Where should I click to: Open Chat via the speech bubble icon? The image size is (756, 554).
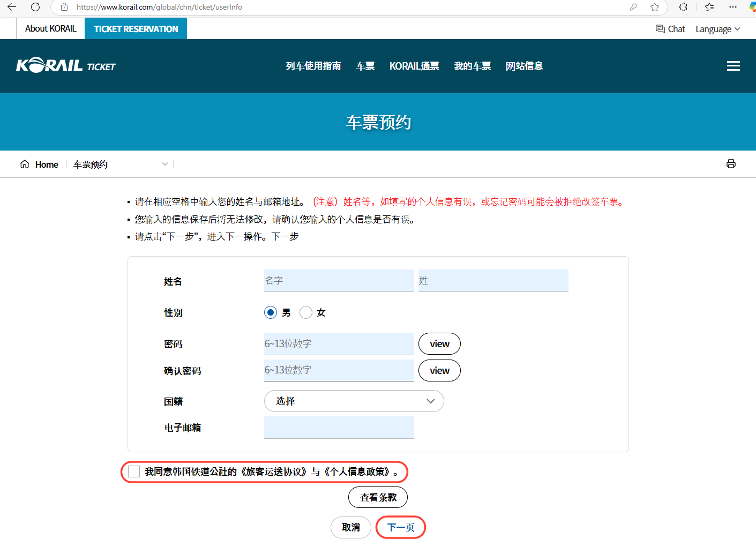660,29
